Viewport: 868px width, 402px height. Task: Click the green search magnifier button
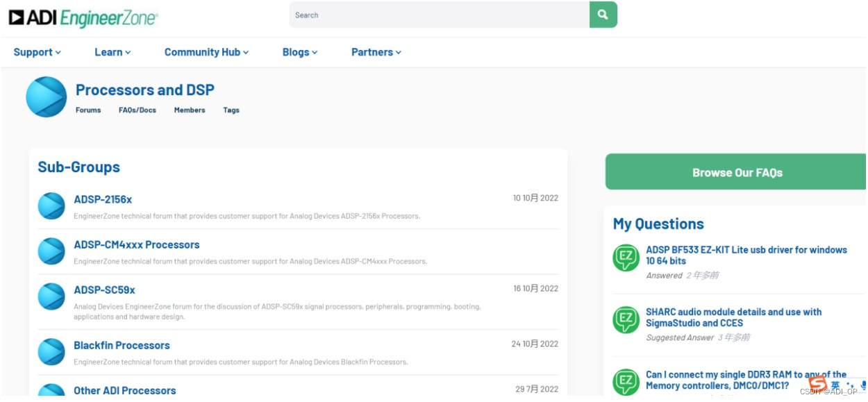(603, 15)
